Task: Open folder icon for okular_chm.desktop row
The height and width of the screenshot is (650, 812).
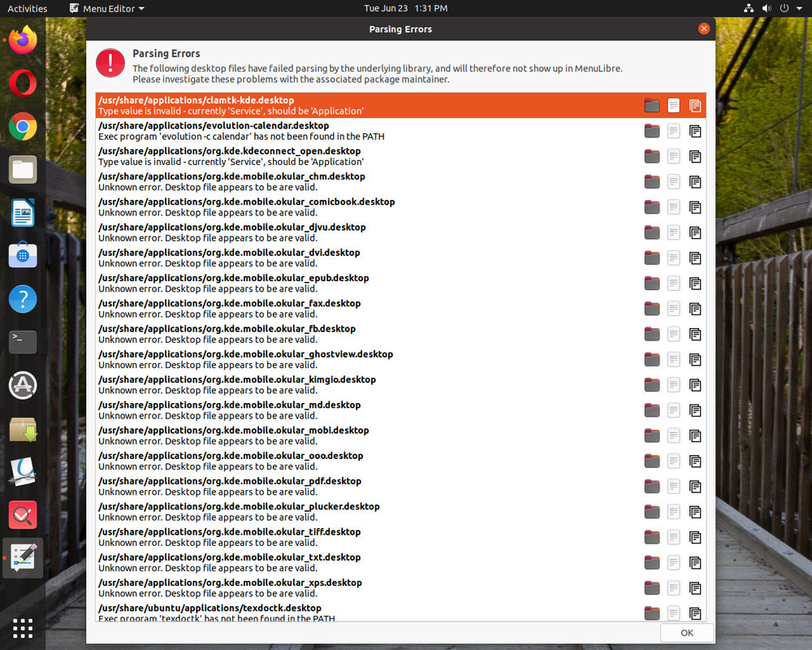Action: (652, 182)
